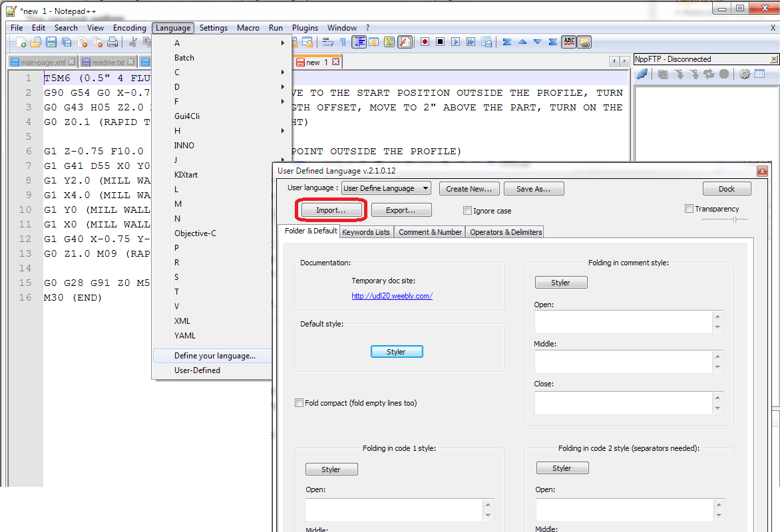Open NppFTP settings gear
Screen dimensions: 780x532
pos(744,74)
